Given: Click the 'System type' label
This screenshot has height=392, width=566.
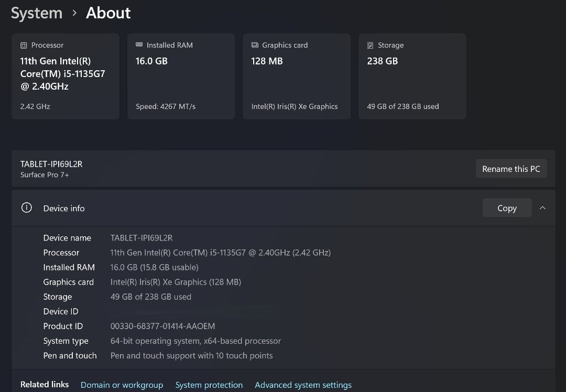Looking at the screenshot, I should pyautogui.click(x=66, y=341).
